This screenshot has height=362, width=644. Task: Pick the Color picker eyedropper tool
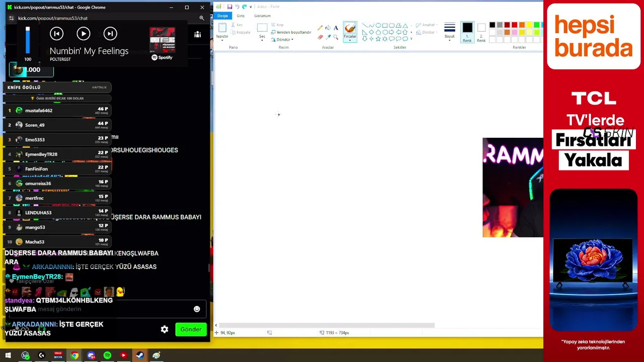[x=328, y=37]
